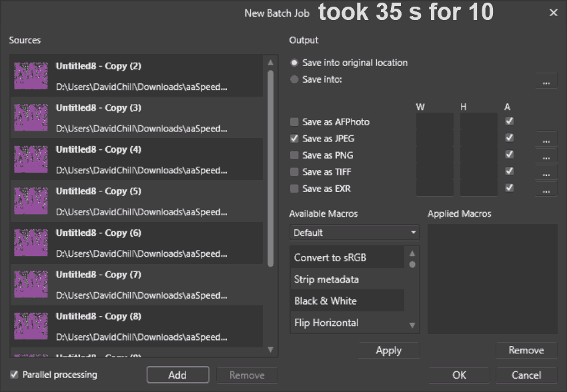Click the Untitled8 - Copy (2) thumbnail

(31, 76)
